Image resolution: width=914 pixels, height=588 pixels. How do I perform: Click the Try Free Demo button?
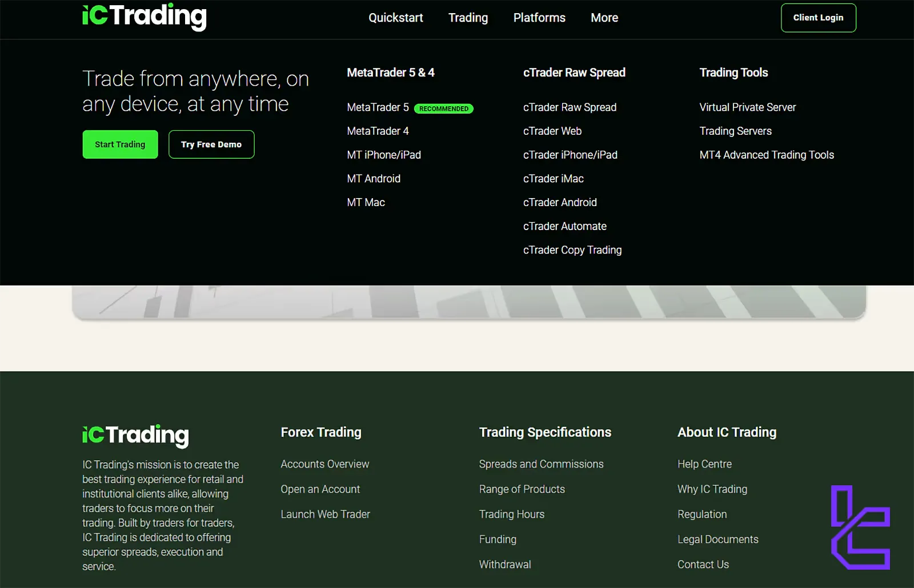[x=211, y=144]
